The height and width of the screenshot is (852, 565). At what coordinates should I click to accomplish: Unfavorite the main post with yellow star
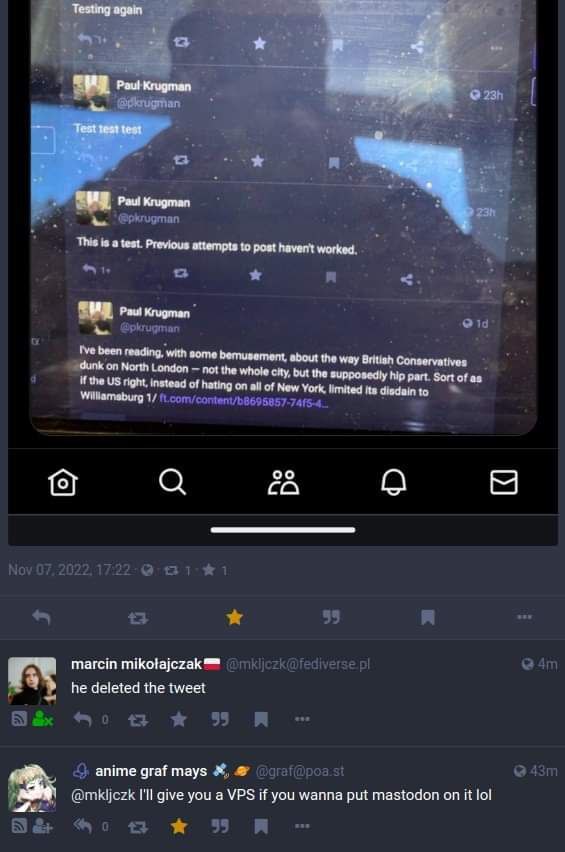(x=234, y=617)
